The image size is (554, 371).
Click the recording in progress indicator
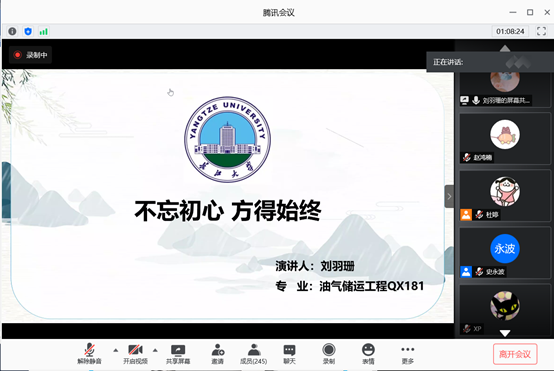[x=30, y=55]
